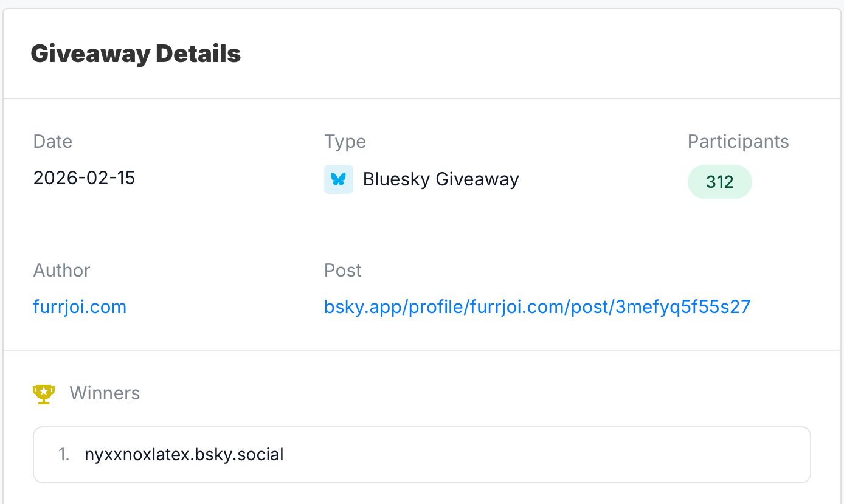Click the Author field label

coord(61,270)
